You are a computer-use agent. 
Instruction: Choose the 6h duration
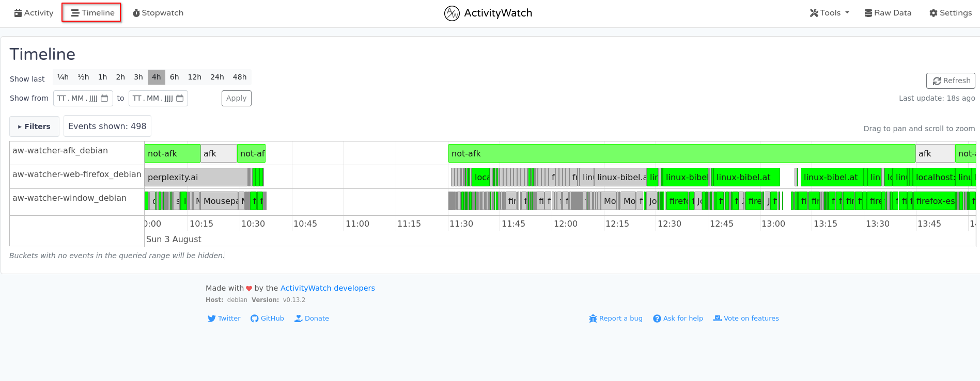pyautogui.click(x=174, y=77)
